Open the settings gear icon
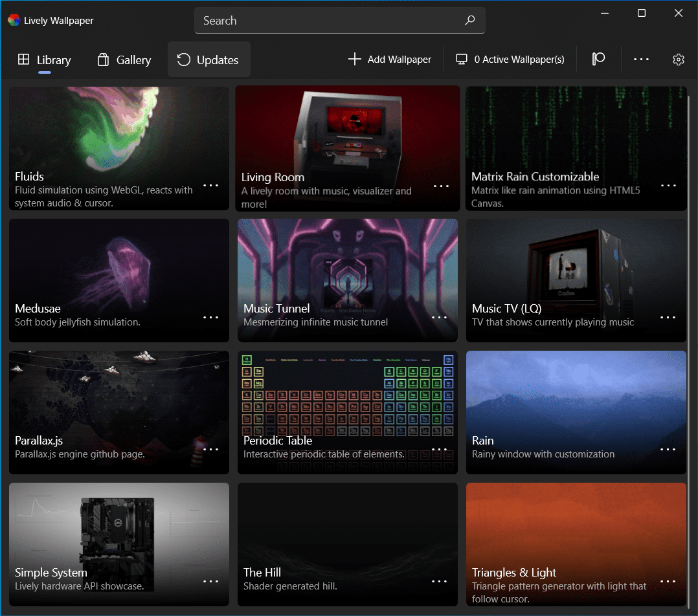The height and width of the screenshot is (616, 698). (x=678, y=60)
